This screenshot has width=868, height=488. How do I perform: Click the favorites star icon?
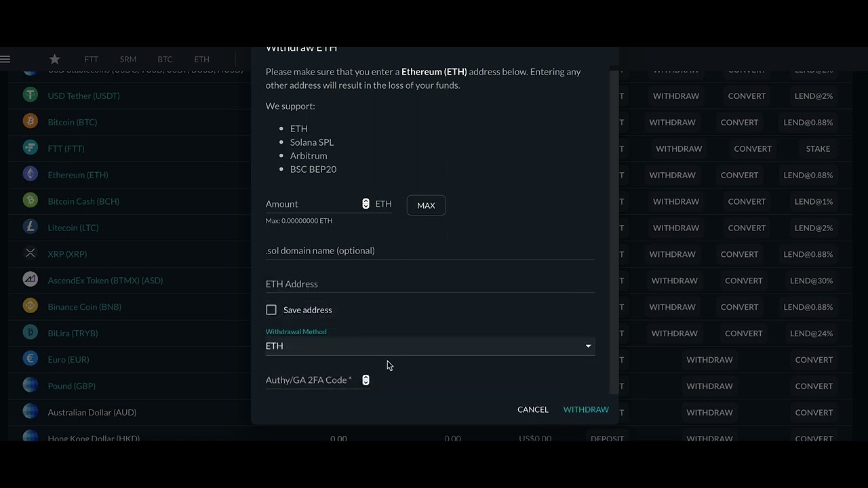pyautogui.click(x=55, y=59)
